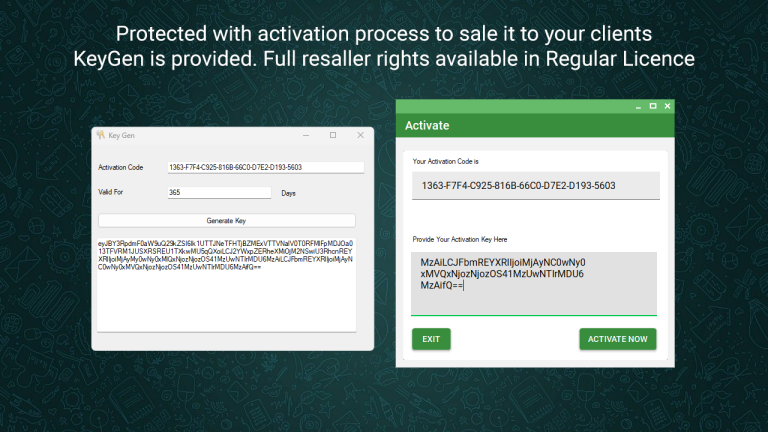Click the Key Gen window key icon
This screenshot has width=768, height=432.
100,135
